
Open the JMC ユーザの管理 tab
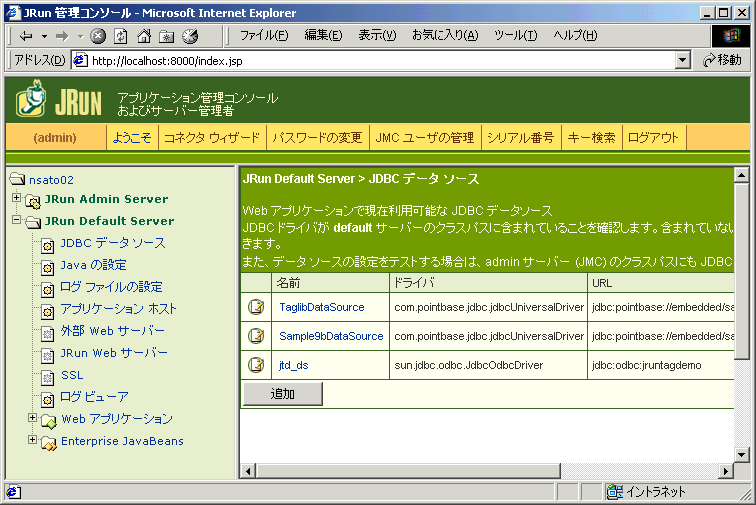[425, 138]
